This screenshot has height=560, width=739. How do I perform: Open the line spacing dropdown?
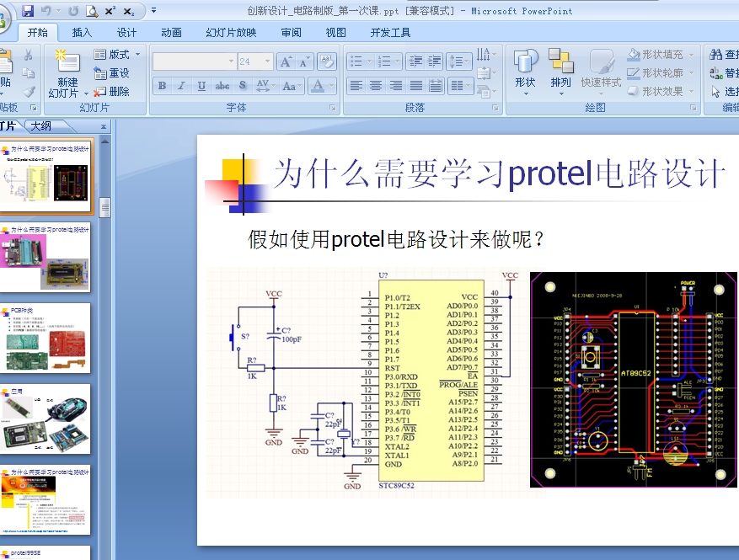(x=459, y=61)
